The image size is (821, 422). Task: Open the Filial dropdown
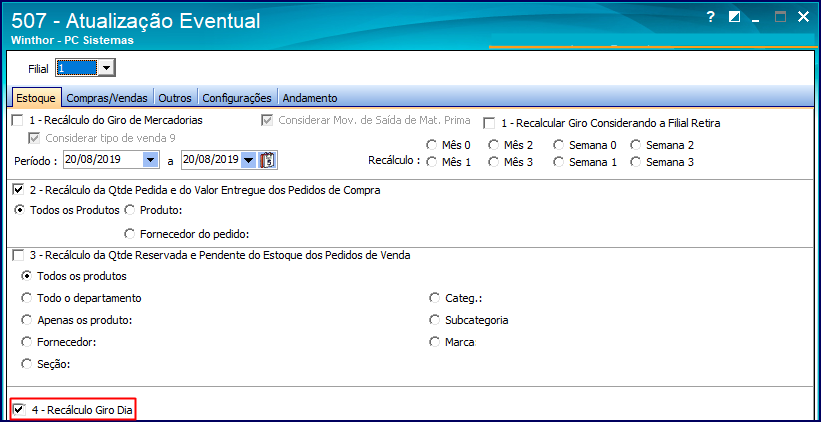click(106, 68)
